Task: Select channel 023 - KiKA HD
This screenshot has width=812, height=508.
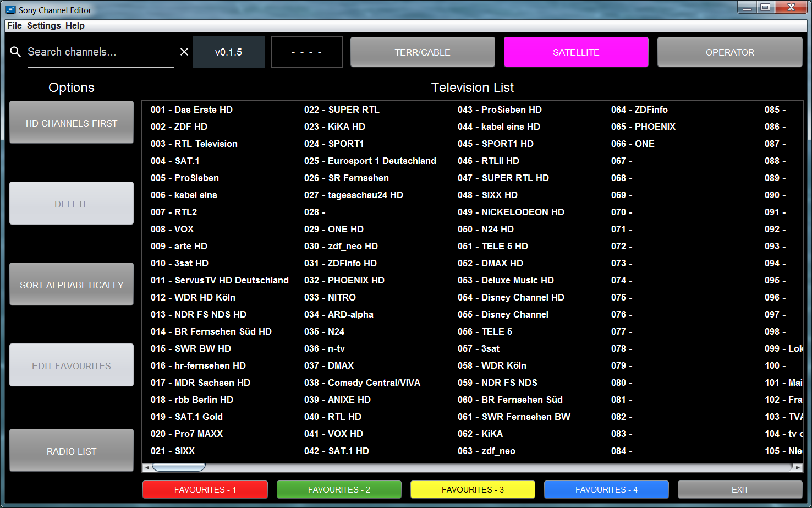Action: tap(334, 127)
